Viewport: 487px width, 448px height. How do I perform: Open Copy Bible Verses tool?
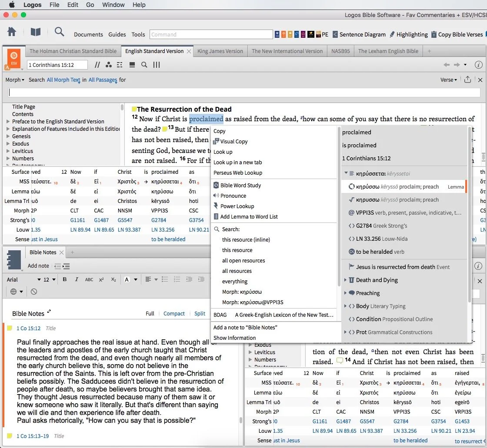click(x=457, y=34)
